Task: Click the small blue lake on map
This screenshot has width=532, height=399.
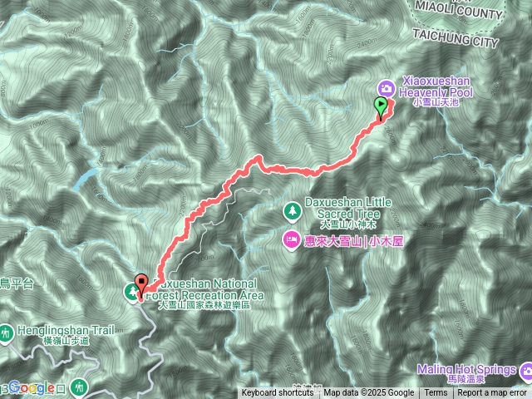Action: 83,179
